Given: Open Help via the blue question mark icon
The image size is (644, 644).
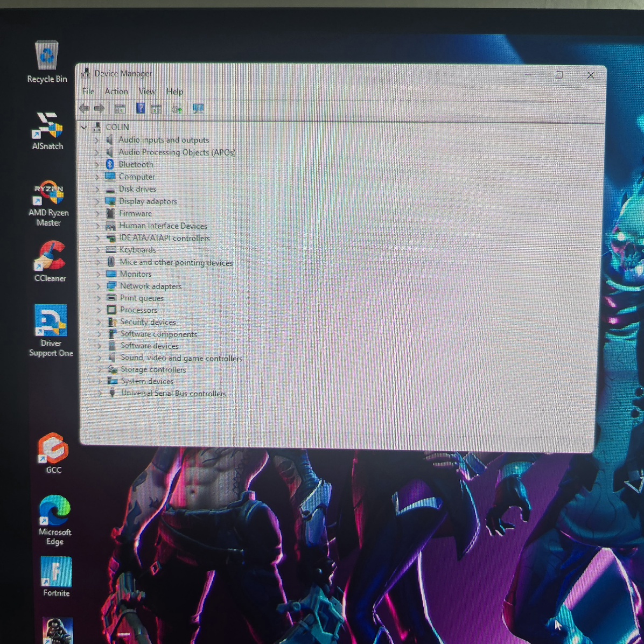Looking at the screenshot, I should 141,108.
